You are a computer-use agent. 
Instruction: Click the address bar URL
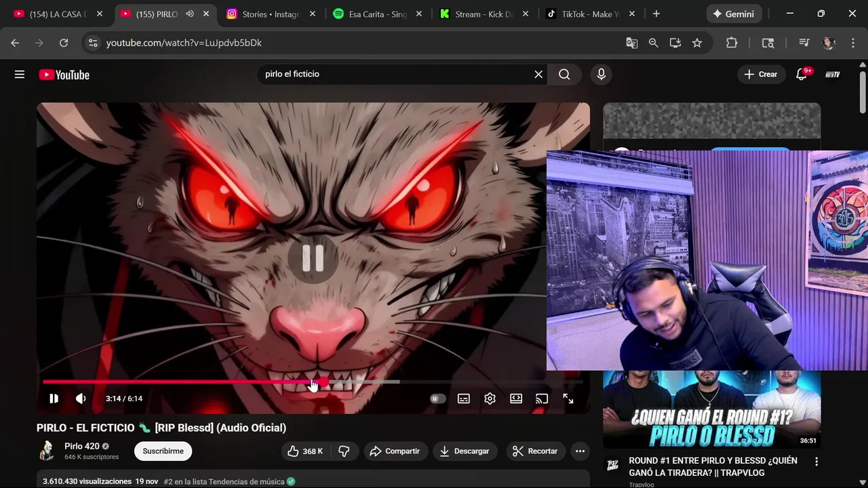coord(184,43)
